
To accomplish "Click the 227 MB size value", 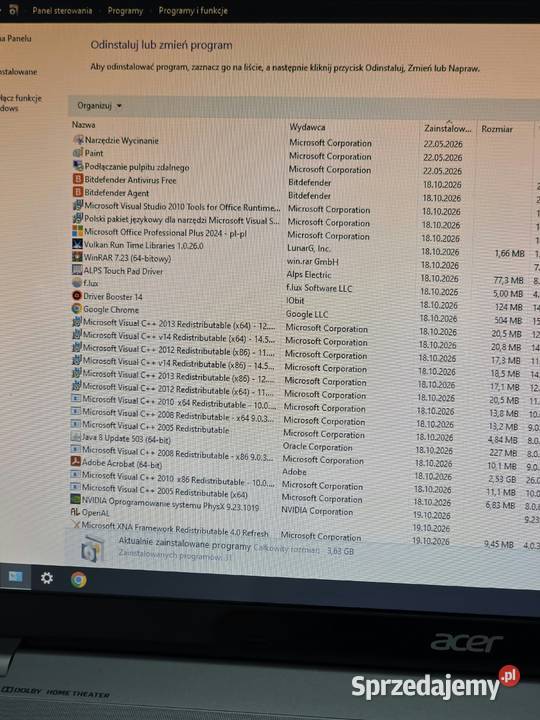I will click(x=503, y=452).
